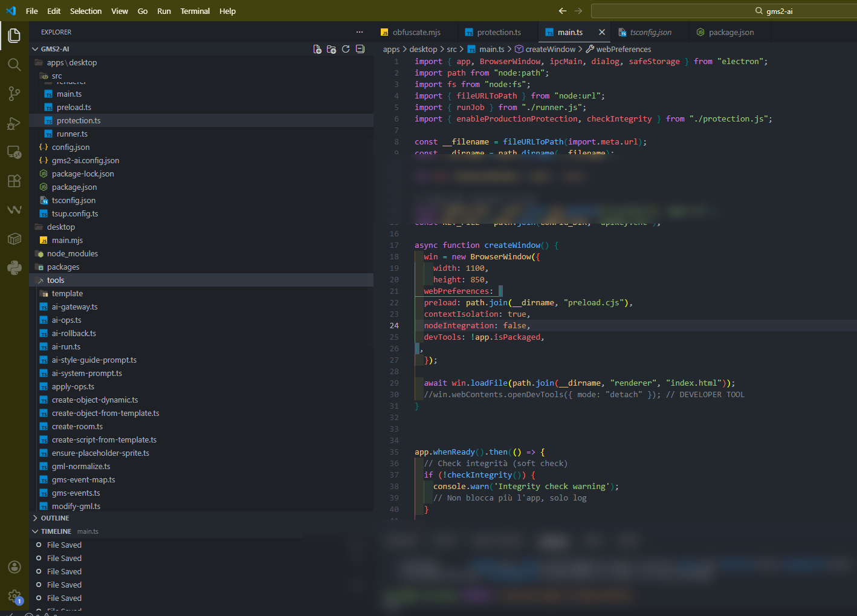Expand the node_modules folder
857x616 pixels.
click(x=201, y=253)
